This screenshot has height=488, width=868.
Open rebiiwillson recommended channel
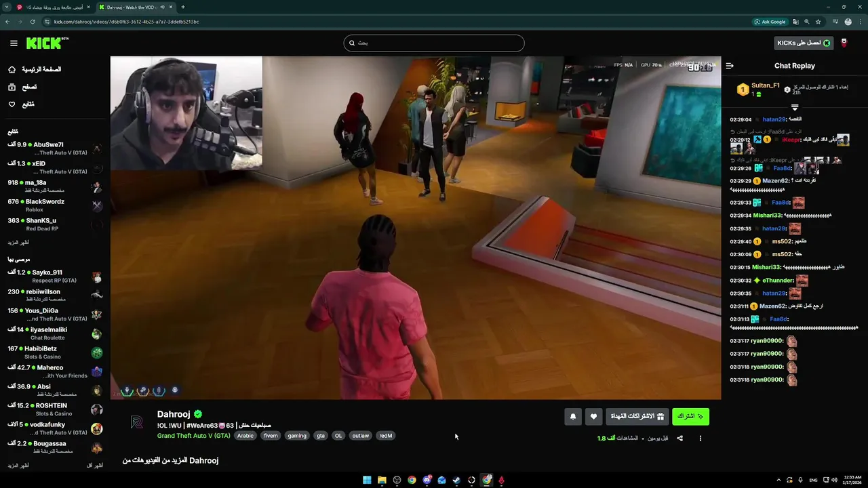click(55, 295)
